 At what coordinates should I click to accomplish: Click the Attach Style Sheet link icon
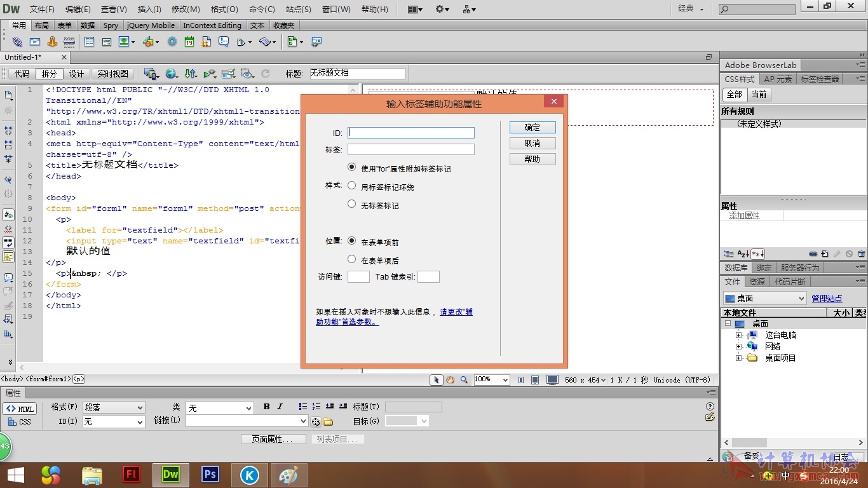tap(813, 254)
